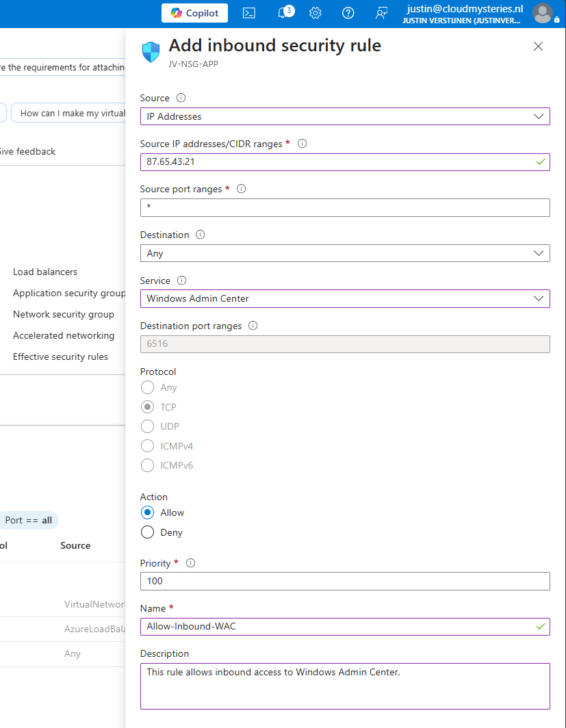This screenshot has height=728, width=566.
Task: Click the Any source cell in rules table
Action: [73, 653]
